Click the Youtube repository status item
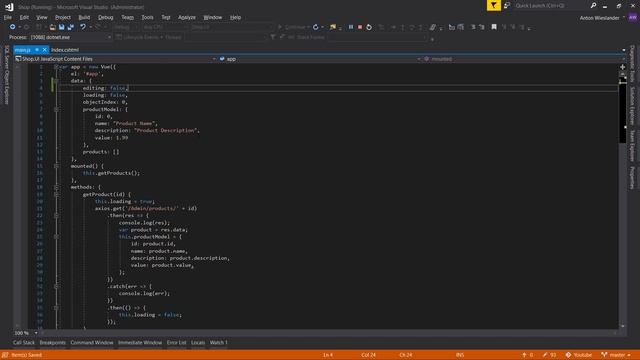 coord(578,355)
